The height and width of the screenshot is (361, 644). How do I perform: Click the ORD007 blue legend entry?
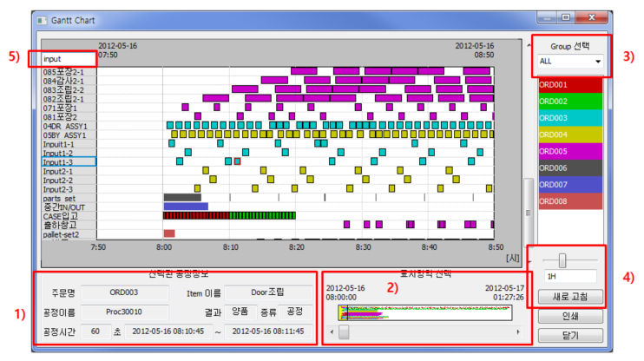point(569,185)
